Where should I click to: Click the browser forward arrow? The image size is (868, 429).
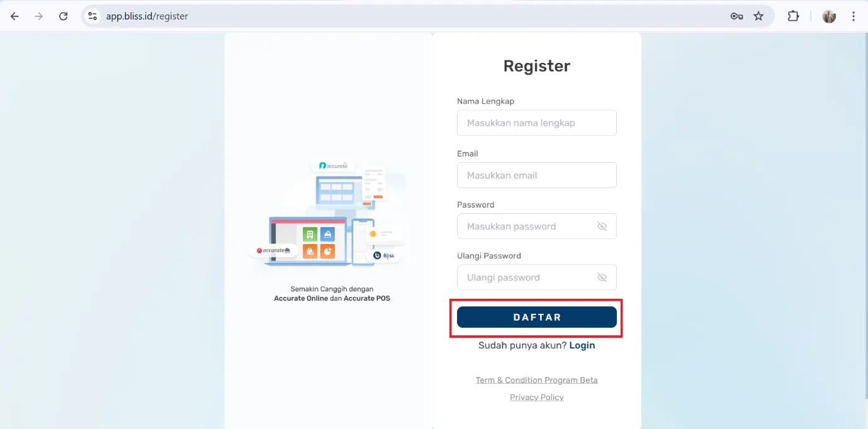point(39,16)
